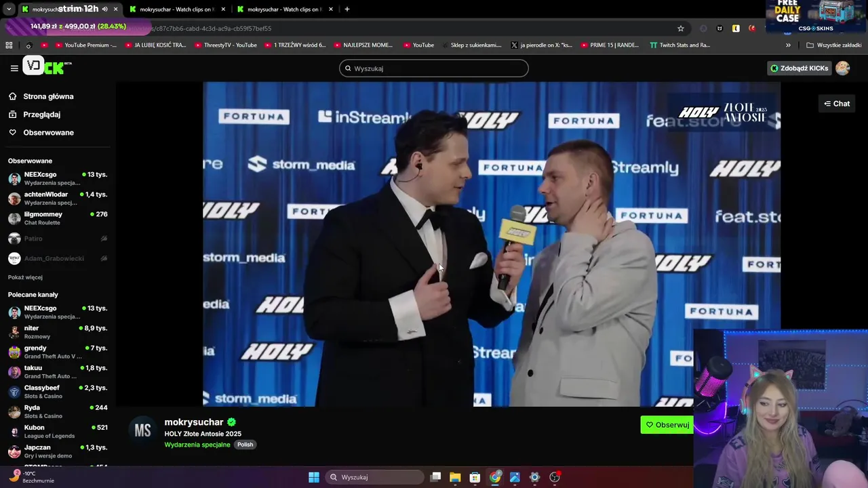Screen dimensions: 868x488
Task: Click the MS channel avatar
Action: coord(142,431)
